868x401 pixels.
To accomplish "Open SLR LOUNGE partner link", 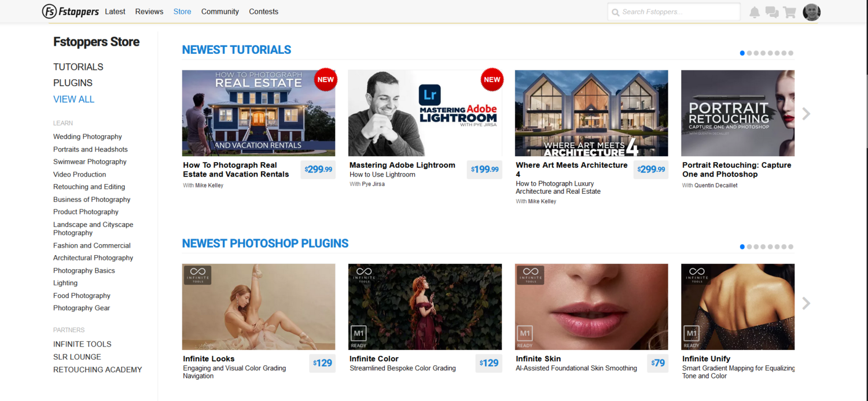I will click(77, 357).
